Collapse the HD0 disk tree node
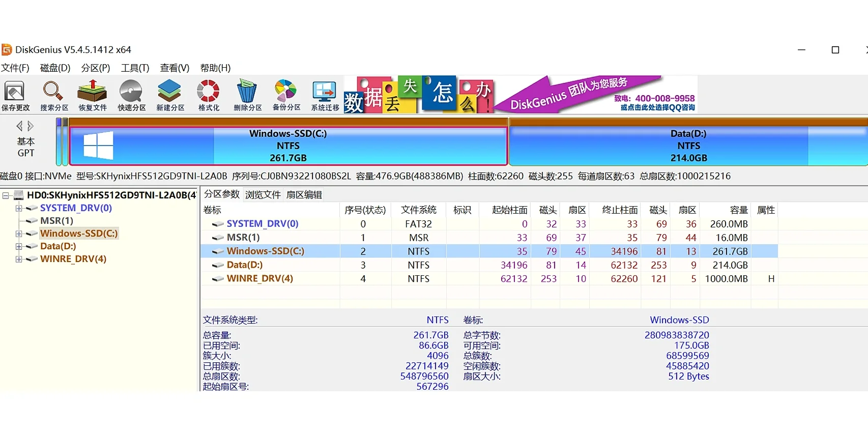This screenshot has width=868, height=434. (x=6, y=195)
